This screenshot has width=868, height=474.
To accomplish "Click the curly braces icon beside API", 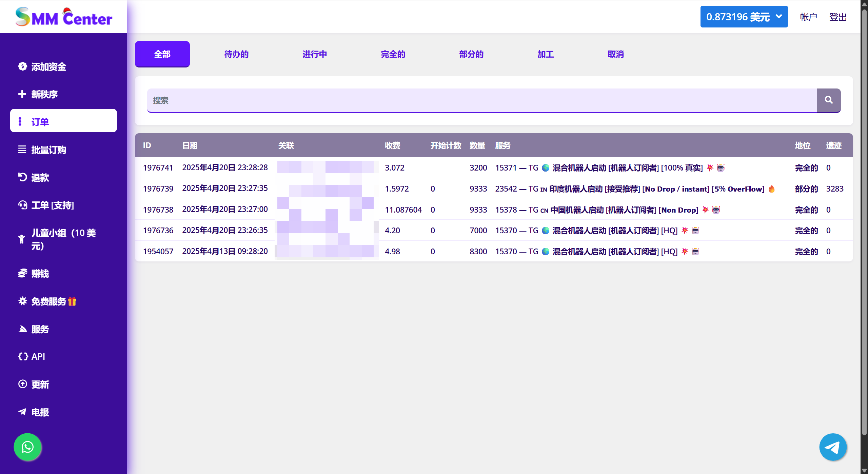I will click(23, 356).
